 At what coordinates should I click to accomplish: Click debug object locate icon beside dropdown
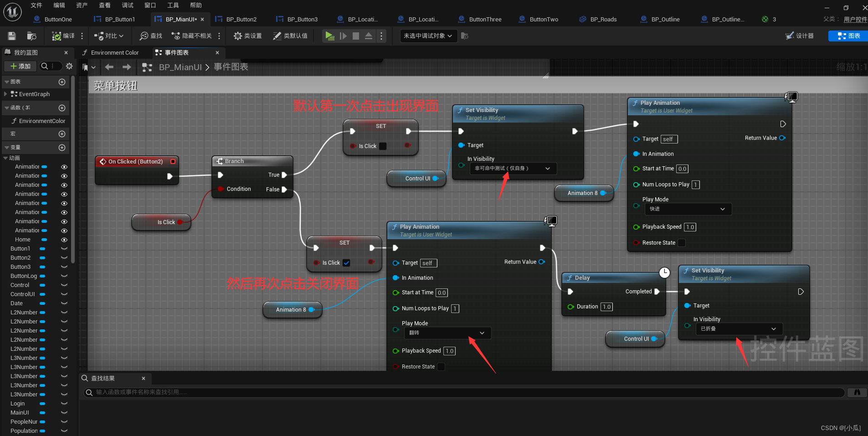click(464, 36)
